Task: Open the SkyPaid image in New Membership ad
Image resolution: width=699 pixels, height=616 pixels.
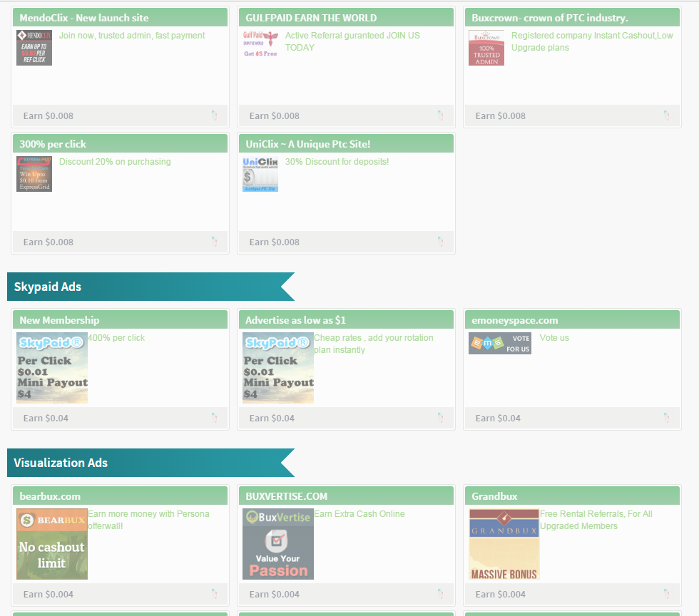Action: pyautogui.click(x=52, y=368)
